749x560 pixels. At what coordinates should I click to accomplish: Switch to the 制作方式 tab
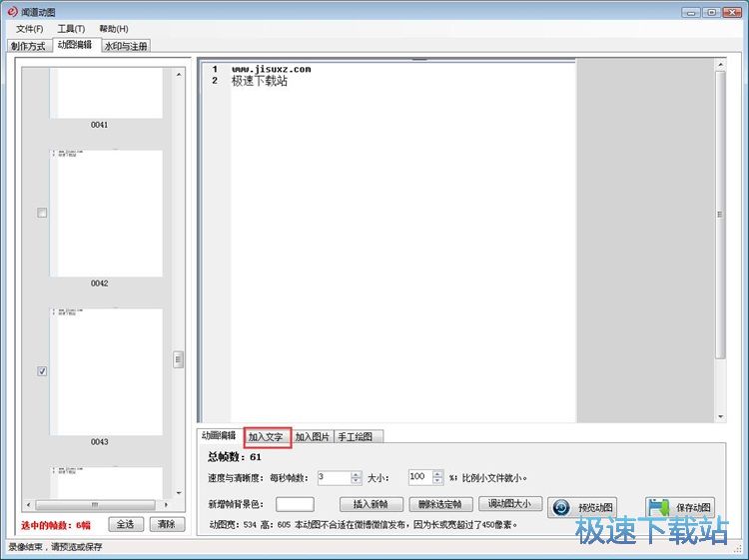(28, 46)
